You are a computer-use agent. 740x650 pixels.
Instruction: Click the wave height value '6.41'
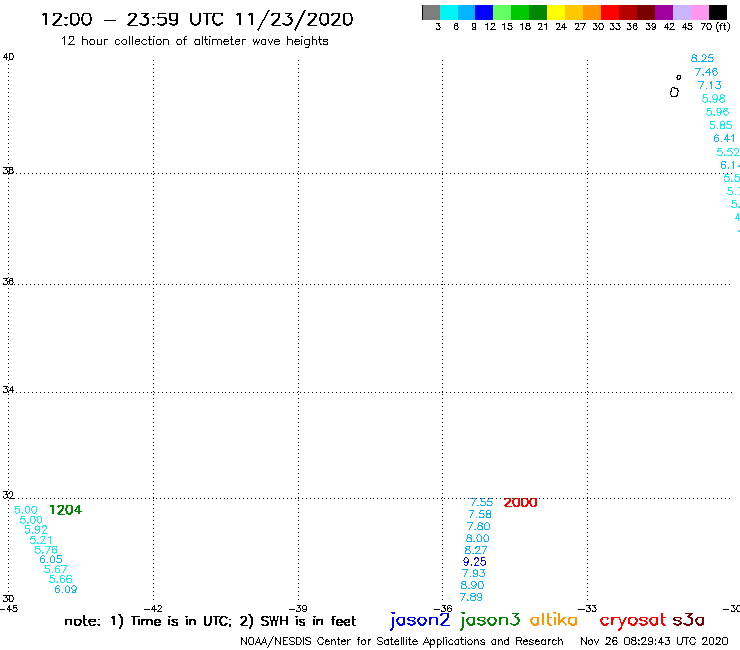(x=724, y=138)
